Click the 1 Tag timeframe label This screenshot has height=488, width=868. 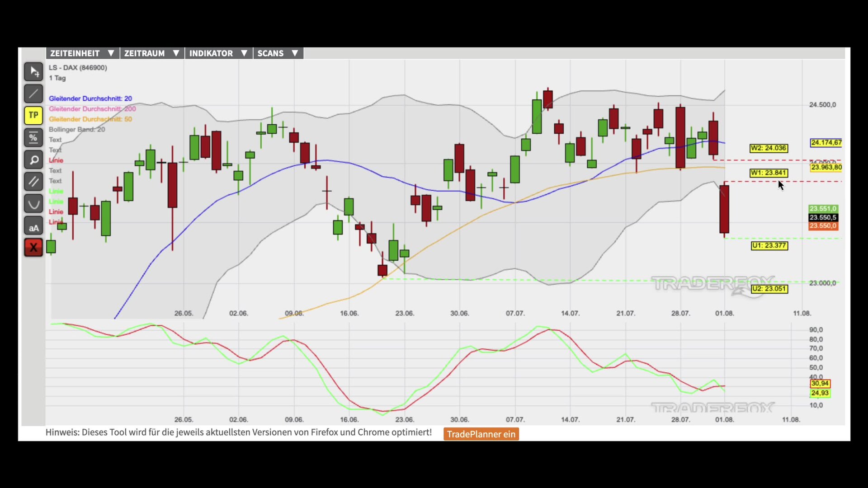(57, 78)
